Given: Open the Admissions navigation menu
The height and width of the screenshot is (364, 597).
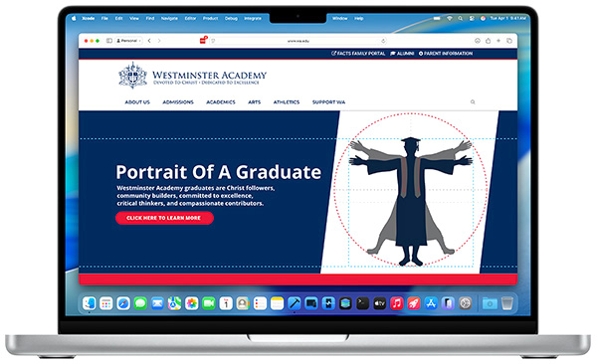Looking at the screenshot, I should tap(178, 102).
